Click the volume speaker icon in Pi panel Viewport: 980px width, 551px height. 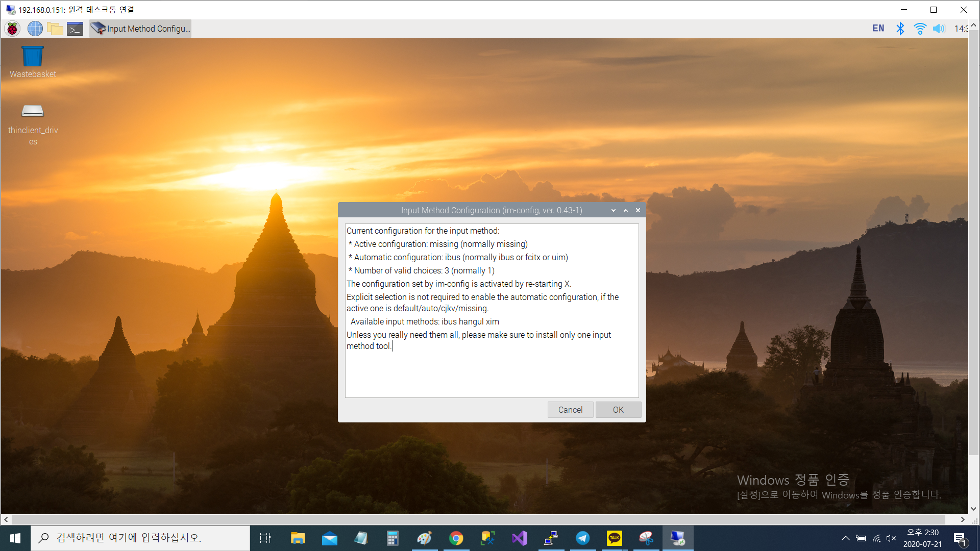(x=939, y=29)
